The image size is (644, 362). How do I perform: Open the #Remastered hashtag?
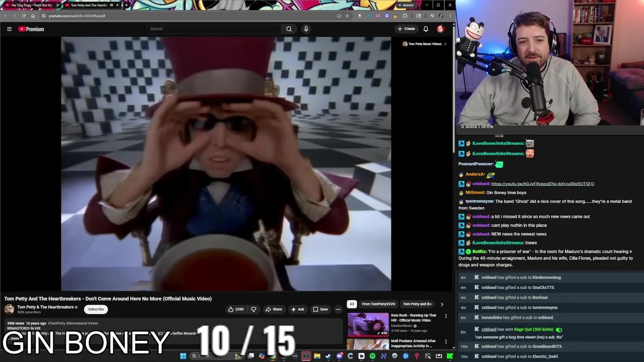[77, 323]
